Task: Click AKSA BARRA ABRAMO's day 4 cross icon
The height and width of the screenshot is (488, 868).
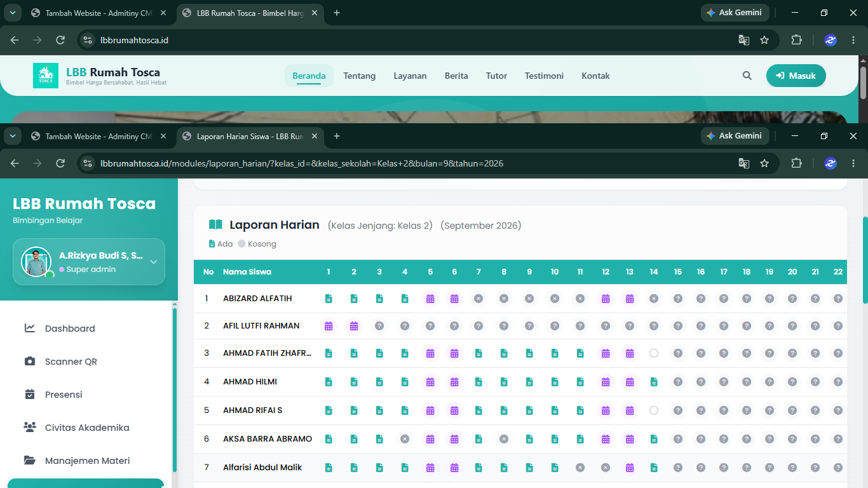Action: click(405, 439)
